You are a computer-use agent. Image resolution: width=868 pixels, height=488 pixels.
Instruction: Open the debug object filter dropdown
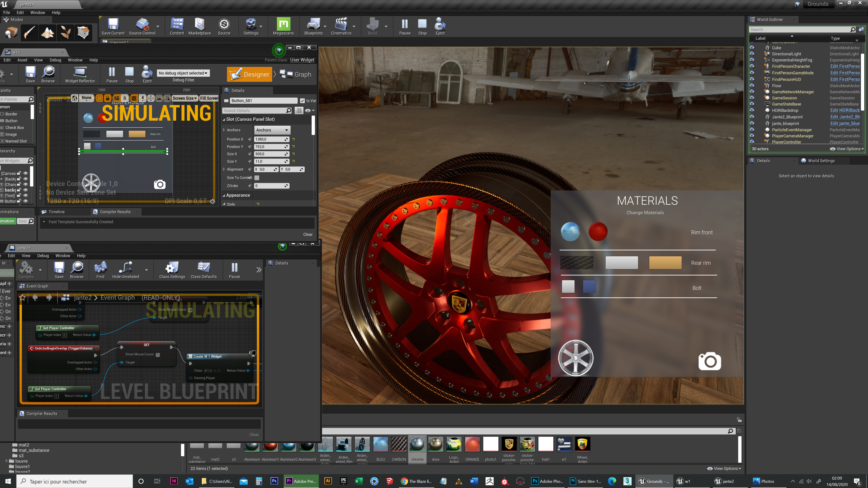pos(183,73)
